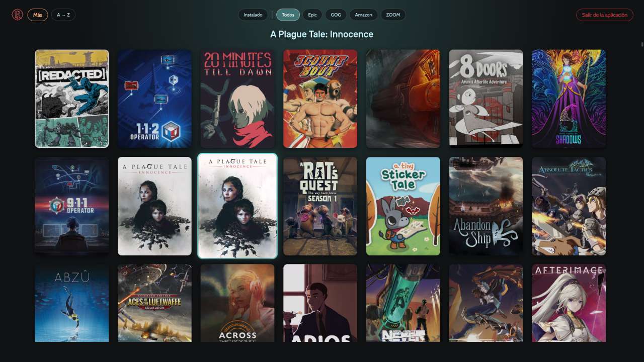This screenshot has height=362, width=644.
Task: Click the round launcher logo icon
Action: (18, 15)
